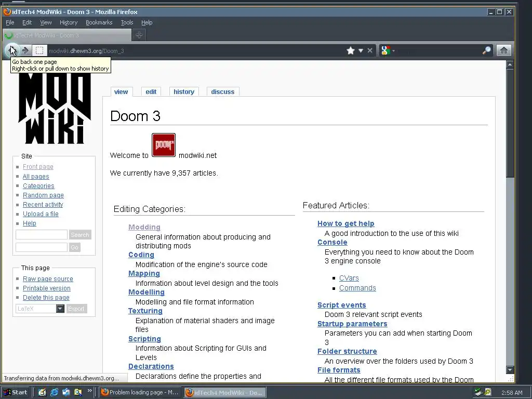Open the View menu
The width and height of the screenshot is (532, 399).
pos(46,22)
